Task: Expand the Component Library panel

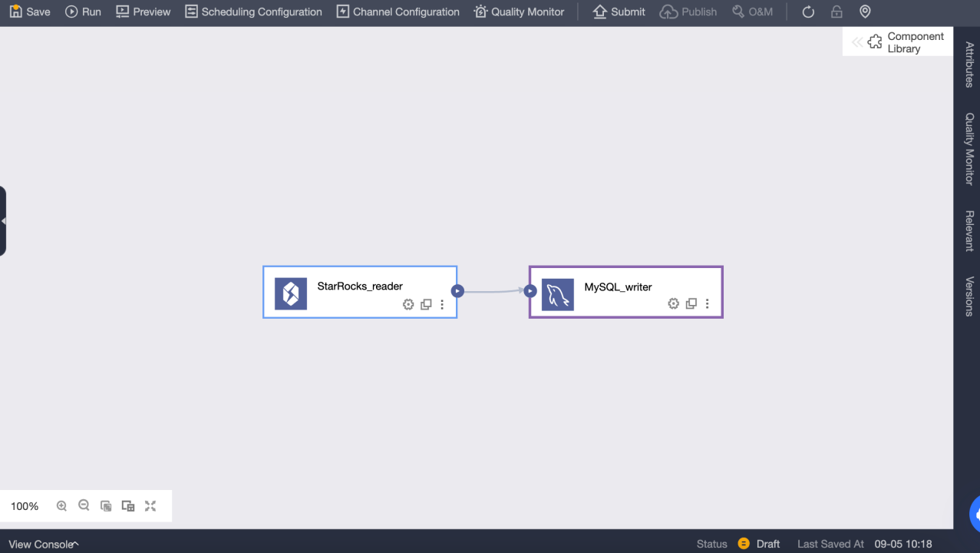Action: (x=897, y=42)
